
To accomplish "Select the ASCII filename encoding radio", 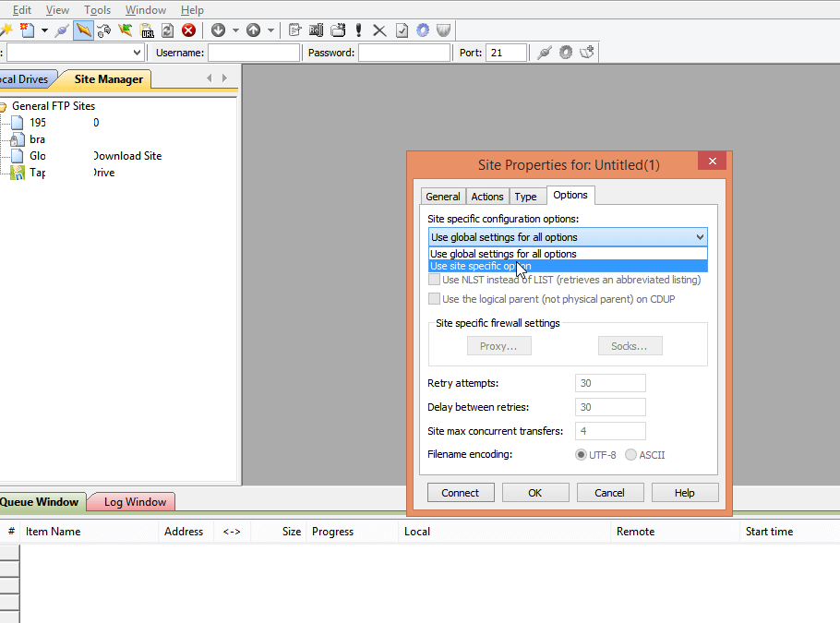I will pyautogui.click(x=631, y=455).
